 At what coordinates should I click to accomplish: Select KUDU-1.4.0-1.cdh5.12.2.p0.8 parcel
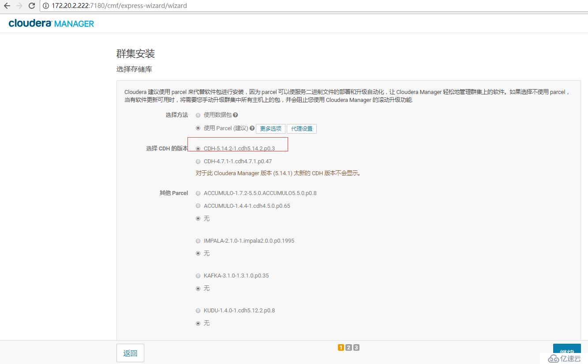click(198, 311)
